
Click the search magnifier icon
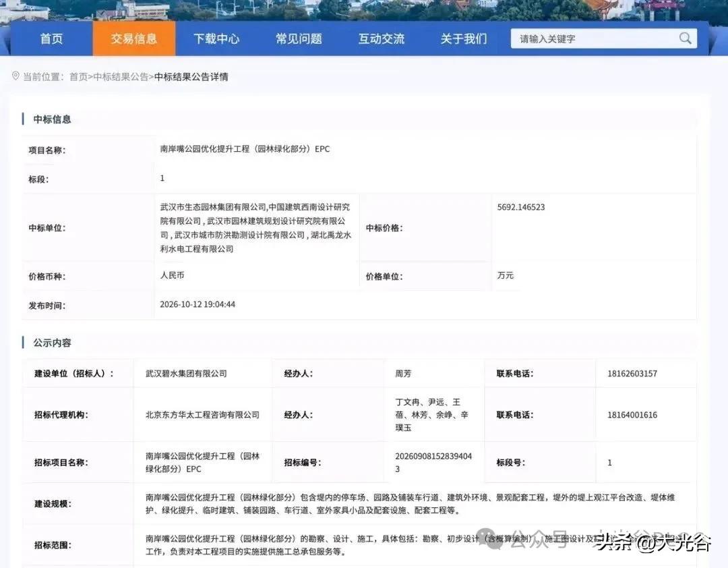click(x=685, y=38)
